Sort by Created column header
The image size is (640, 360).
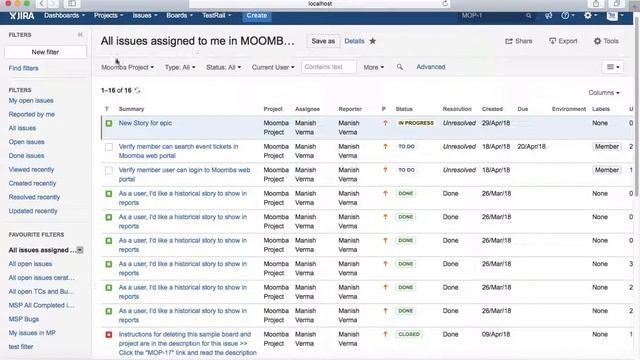click(x=492, y=109)
